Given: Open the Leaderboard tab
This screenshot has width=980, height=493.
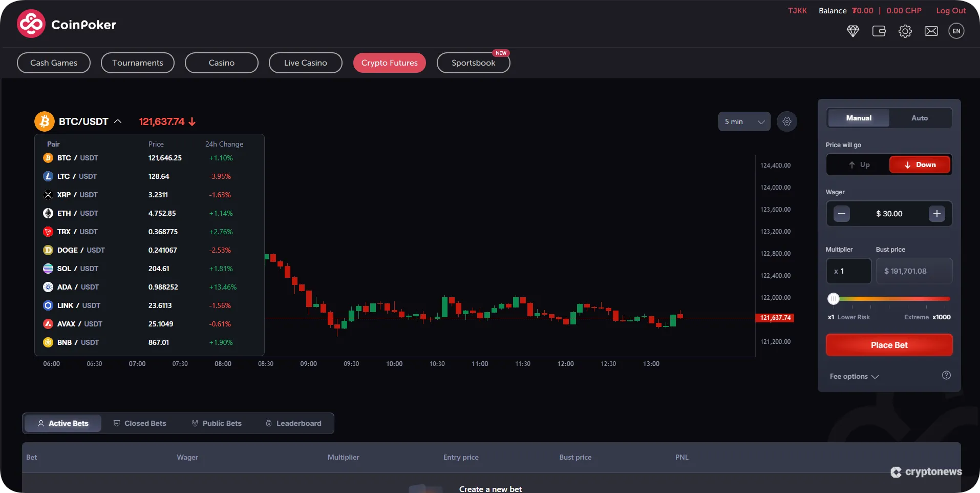Looking at the screenshot, I should 293,423.
